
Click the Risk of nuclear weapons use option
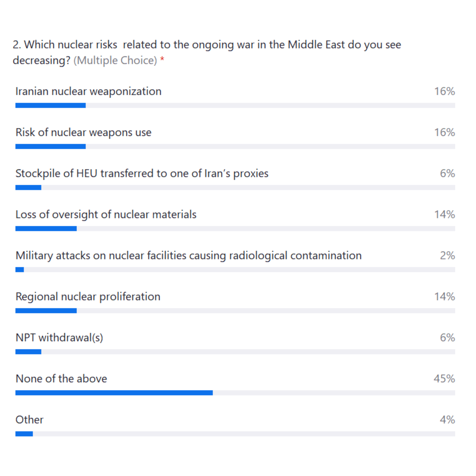point(83,133)
